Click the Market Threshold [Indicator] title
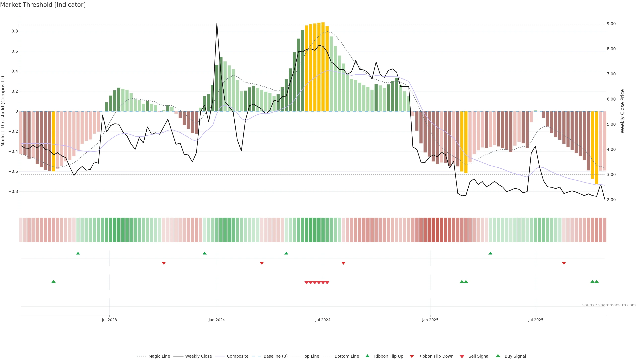The width and height of the screenshot is (644, 362). pyautogui.click(x=43, y=5)
